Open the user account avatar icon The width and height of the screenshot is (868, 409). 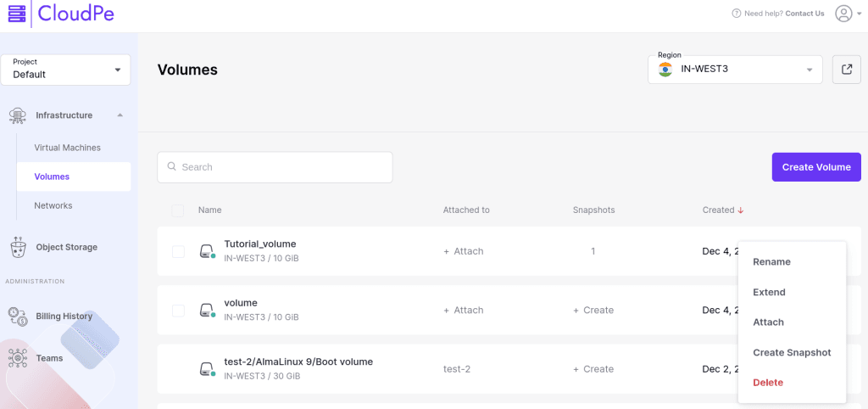click(x=843, y=14)
